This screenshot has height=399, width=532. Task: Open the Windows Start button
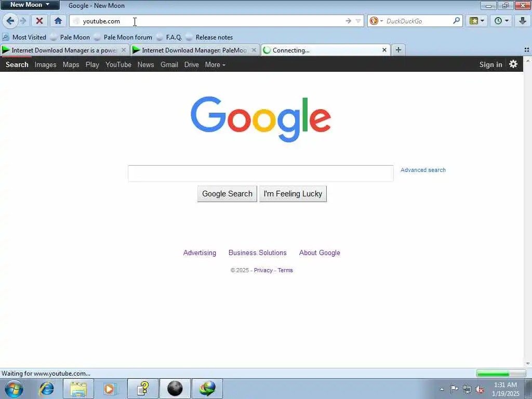14,389
